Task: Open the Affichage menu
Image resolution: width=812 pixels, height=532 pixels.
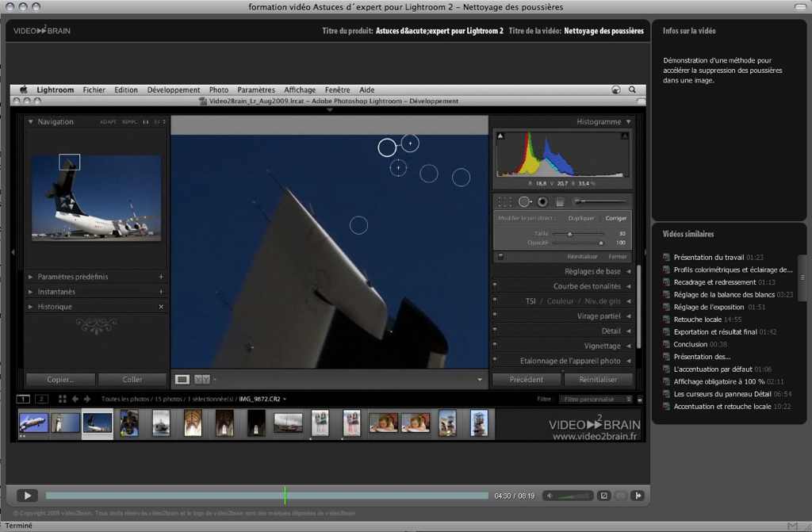Action: point(299,90)
